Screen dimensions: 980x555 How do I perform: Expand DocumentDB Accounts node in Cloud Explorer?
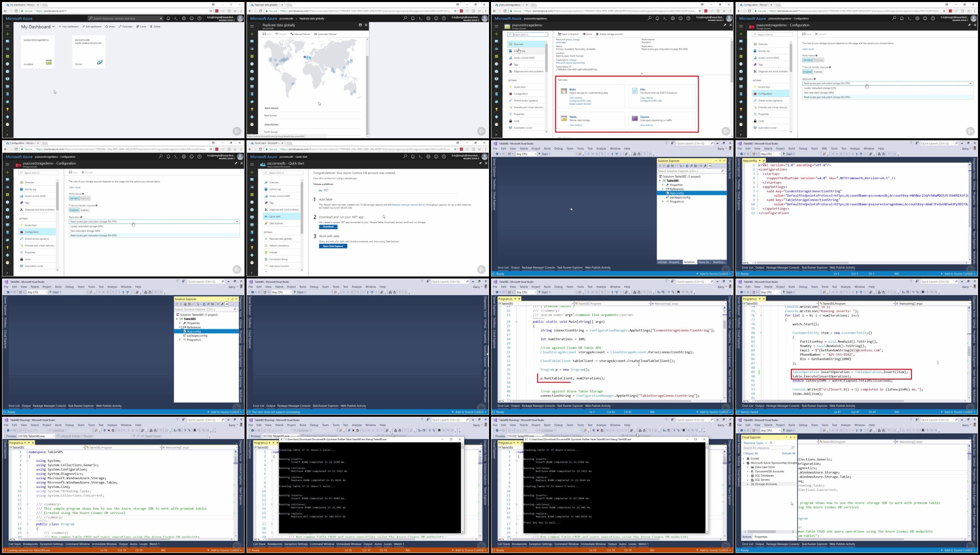click(x=748, y=471)
